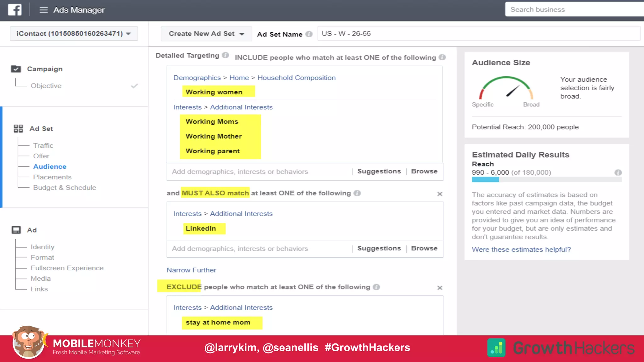Select Objective in the sidebar
This screenshot has height=362, width=644.
[x=46, y=86]
